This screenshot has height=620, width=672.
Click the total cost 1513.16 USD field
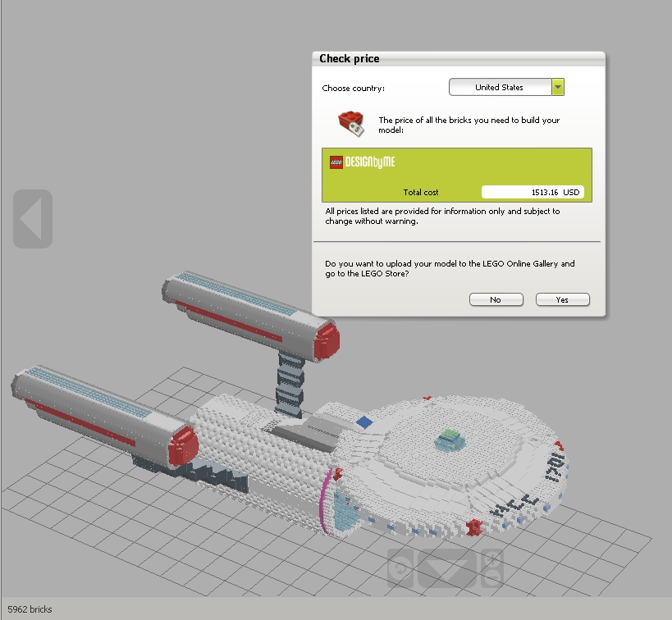click(533, 192)
